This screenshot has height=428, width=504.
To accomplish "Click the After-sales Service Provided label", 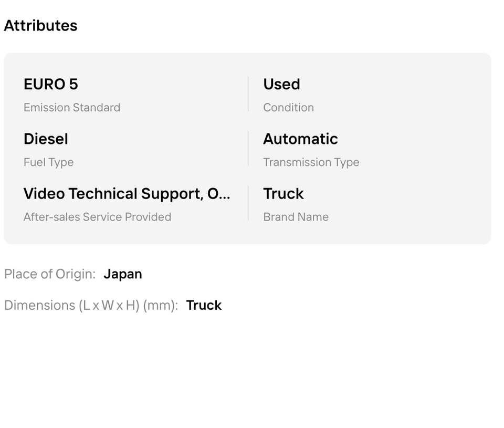I will tap(97, 217).
